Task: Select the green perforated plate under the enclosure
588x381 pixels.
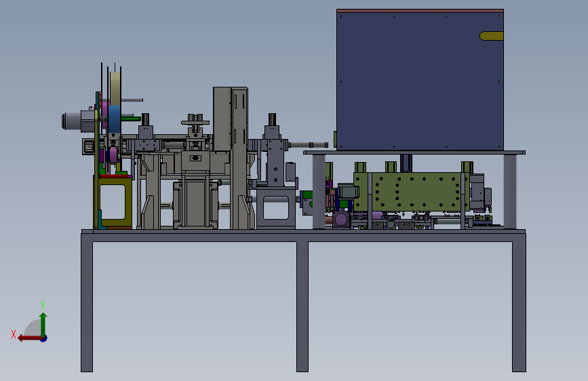Action: coord(410,191)
